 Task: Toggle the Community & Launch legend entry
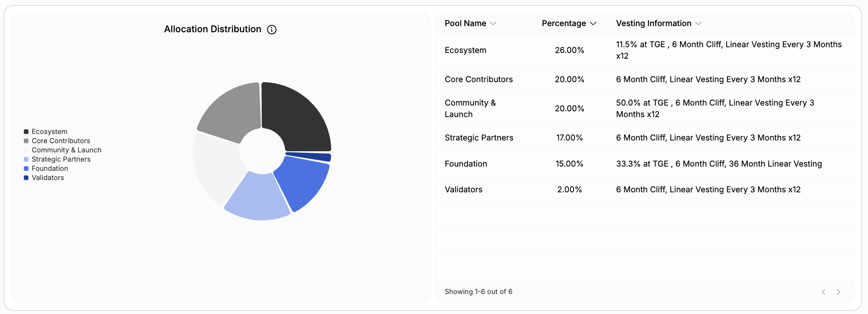(66, 150)
